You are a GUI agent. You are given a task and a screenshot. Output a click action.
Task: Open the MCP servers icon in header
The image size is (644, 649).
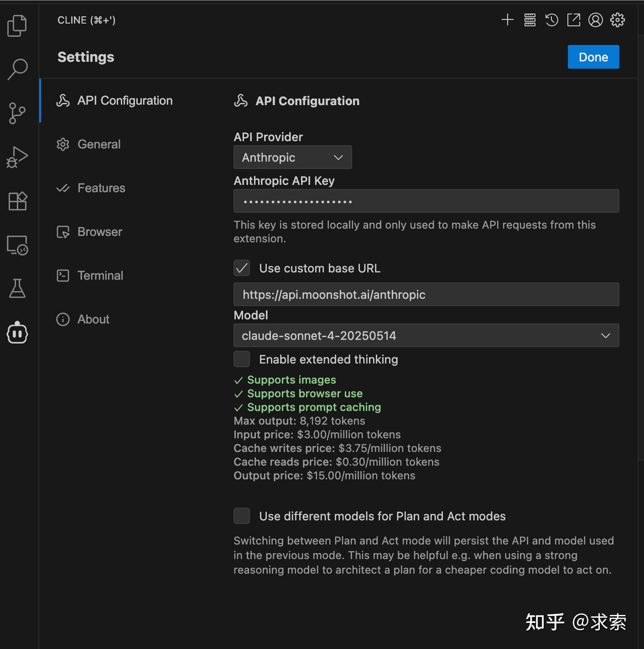[530, 20]
